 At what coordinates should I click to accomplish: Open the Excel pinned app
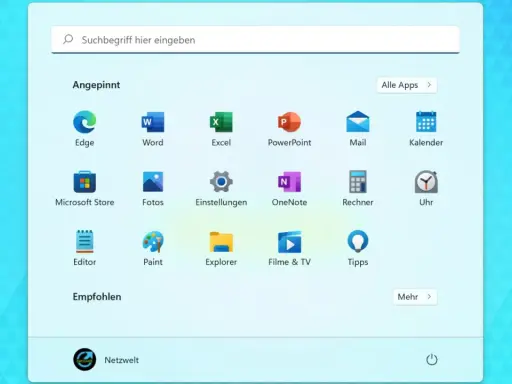pyautogui.click(x=221, y=128)
